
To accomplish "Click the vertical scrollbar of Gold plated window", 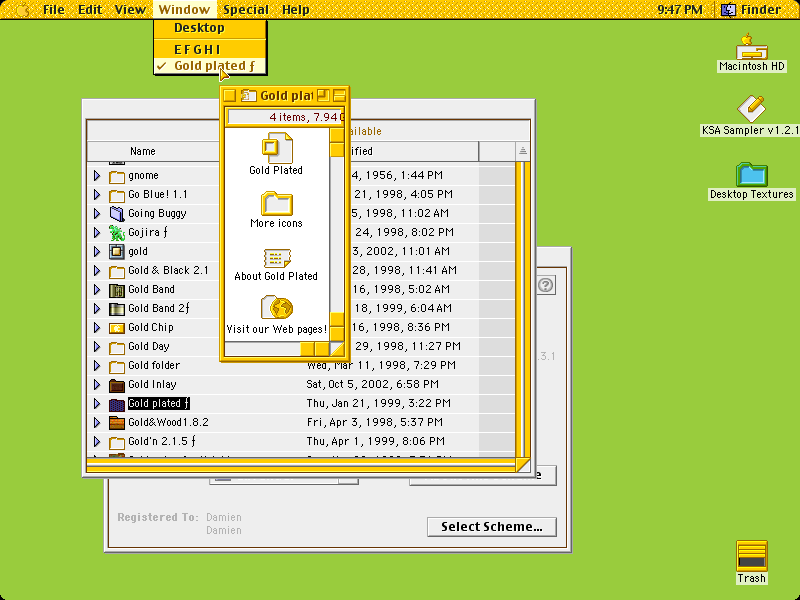I will click(337, 234).
